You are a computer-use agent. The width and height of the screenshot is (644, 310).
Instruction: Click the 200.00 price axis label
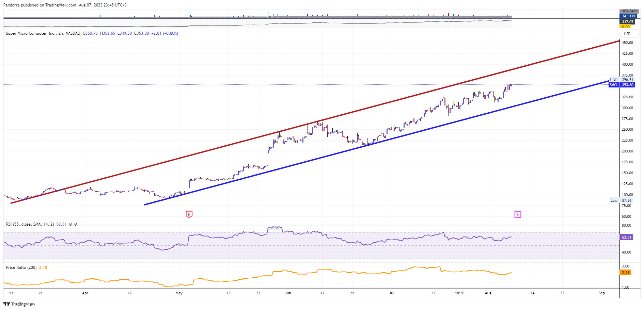[x=627, y=151]
